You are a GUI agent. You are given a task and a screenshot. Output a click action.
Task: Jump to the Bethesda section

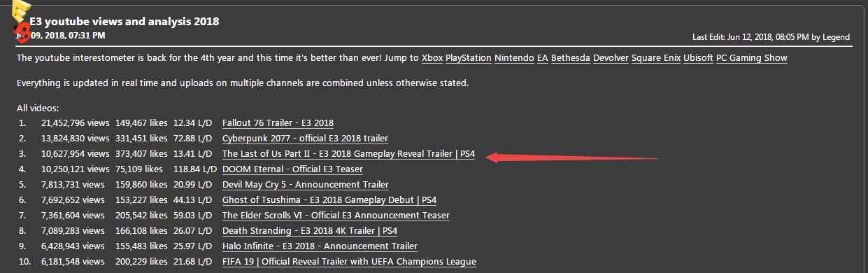pos(570,58)
